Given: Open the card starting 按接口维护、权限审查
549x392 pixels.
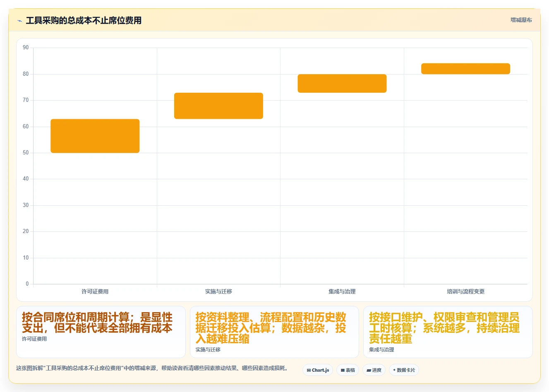Looking at the screenshot, I should point(448,332).
